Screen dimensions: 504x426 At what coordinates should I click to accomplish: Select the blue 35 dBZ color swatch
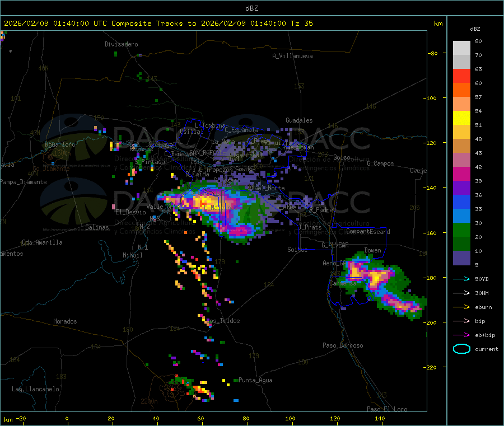461,202
